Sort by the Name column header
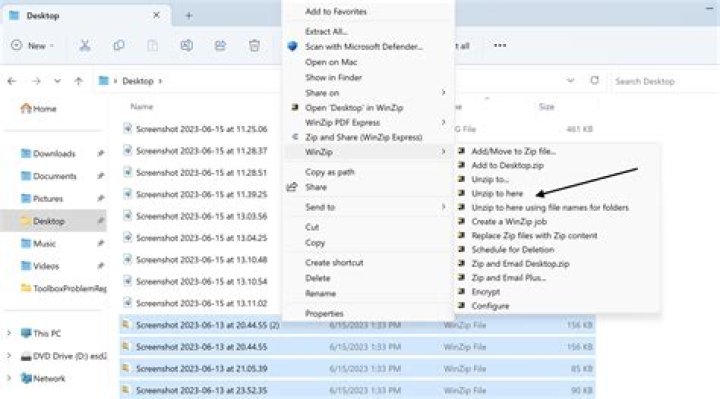Viewport: 720px width, 399px height. click(141, 107)
